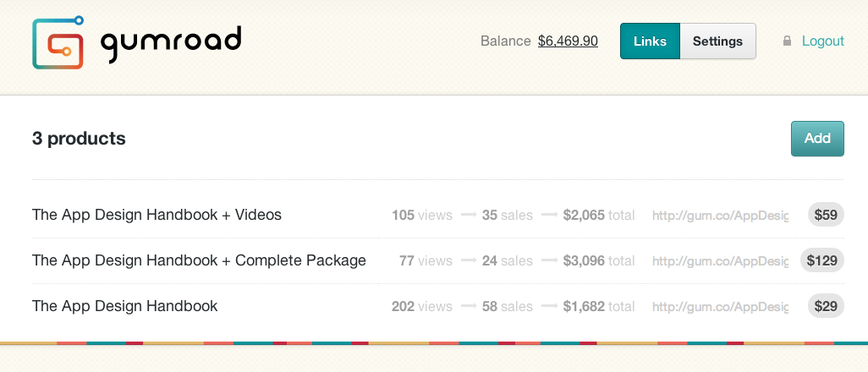Click the $3,096 total stat
Screen dimensions: 868x372
tap(598, 261)
